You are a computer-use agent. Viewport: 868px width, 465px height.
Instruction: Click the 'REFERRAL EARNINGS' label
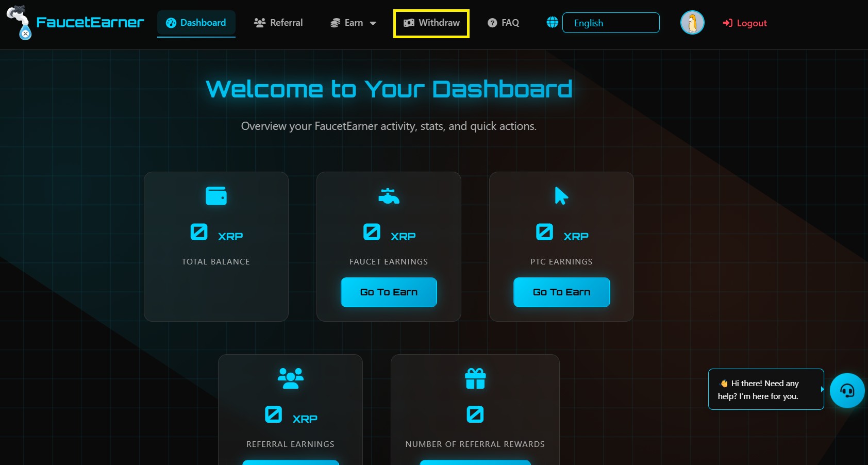(291, 444)
